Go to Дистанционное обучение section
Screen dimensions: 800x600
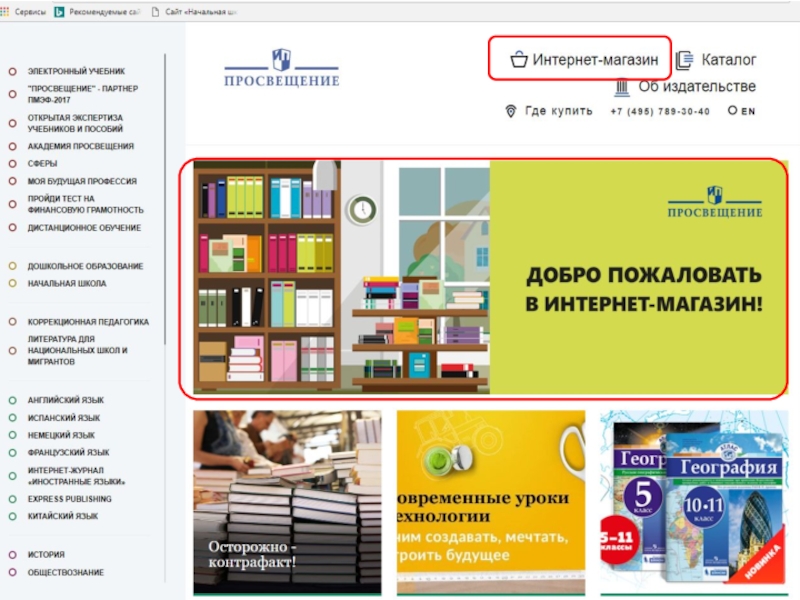coord(84,228)
